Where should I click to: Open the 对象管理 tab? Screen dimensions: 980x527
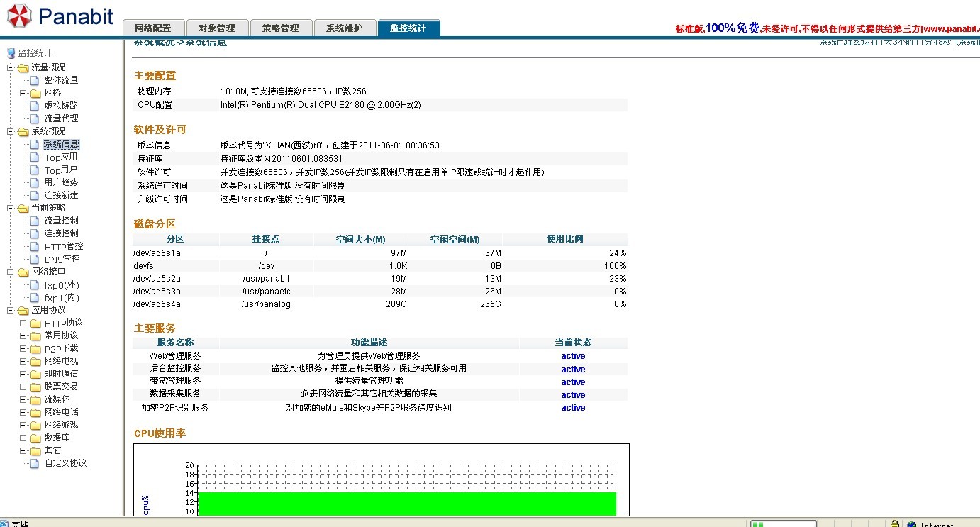tap(217, 28)
